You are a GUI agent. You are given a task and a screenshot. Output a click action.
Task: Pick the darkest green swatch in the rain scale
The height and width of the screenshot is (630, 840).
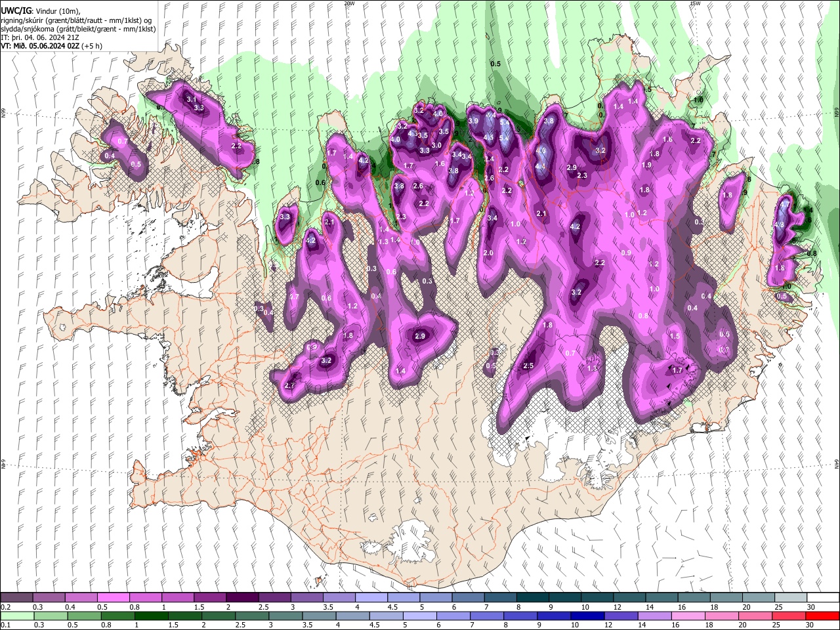tap(151, 616)
